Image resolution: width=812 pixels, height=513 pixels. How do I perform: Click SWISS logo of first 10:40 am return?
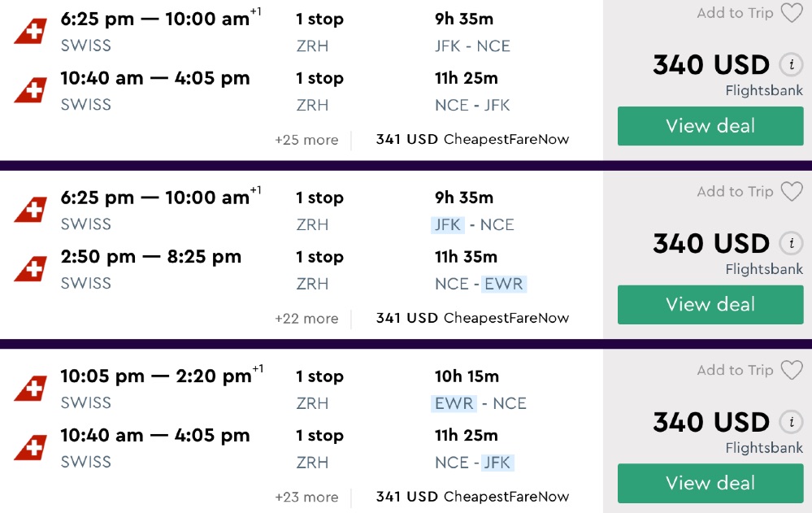[x=30, y=90]
